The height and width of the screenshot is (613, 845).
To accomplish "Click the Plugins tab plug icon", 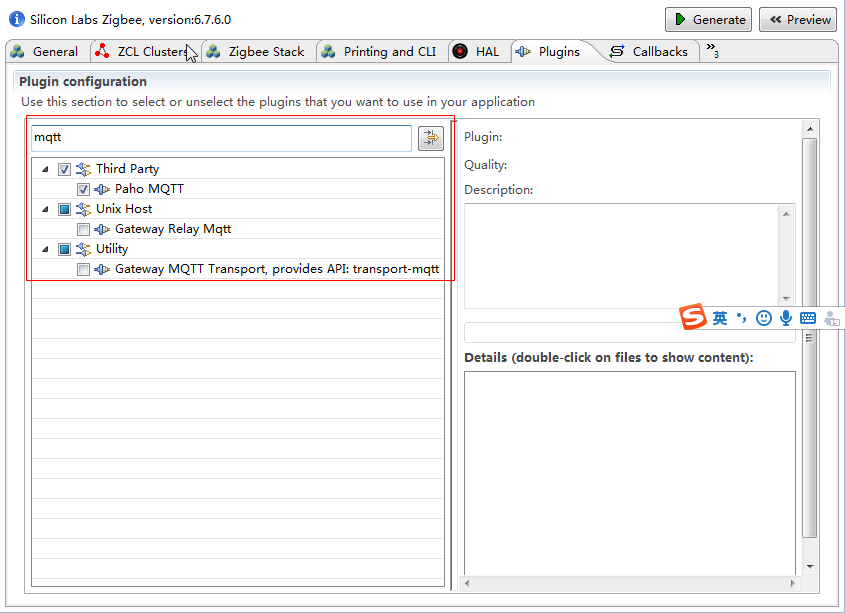I will [523, 52].
